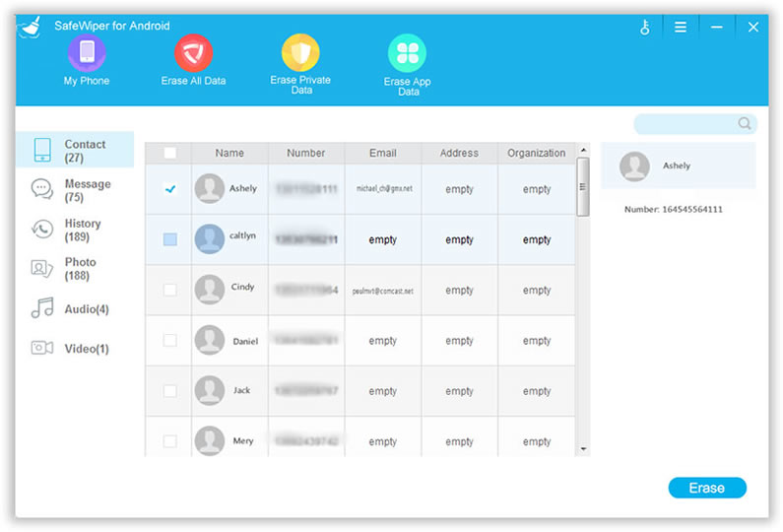The image size is (783, 532).
Task: Click the key registration icon in title bar
Action: 645,27
